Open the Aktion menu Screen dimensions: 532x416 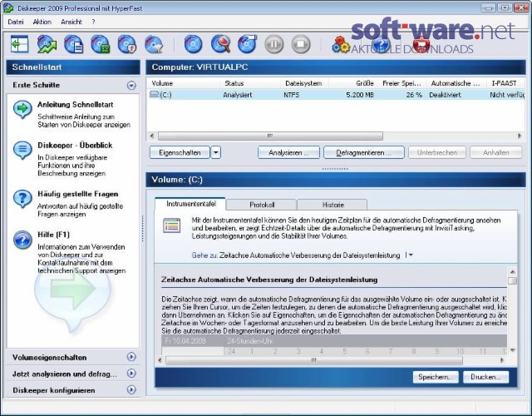click(42, 22)
